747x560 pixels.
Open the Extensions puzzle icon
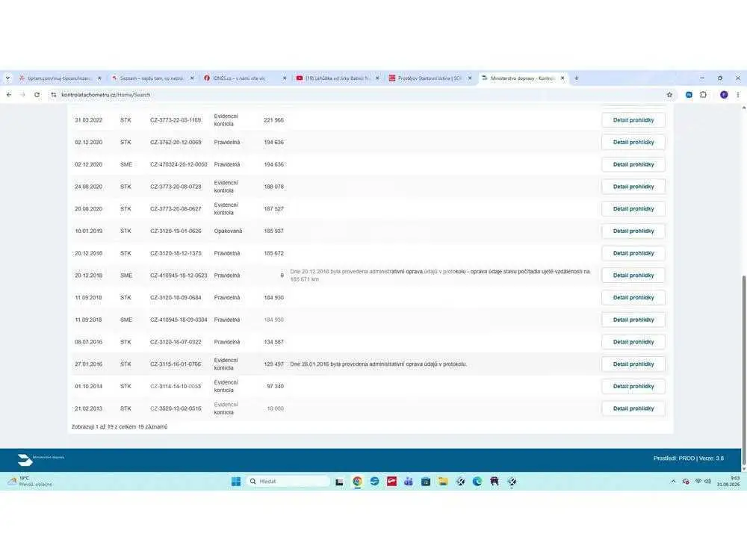coord(703,95)
